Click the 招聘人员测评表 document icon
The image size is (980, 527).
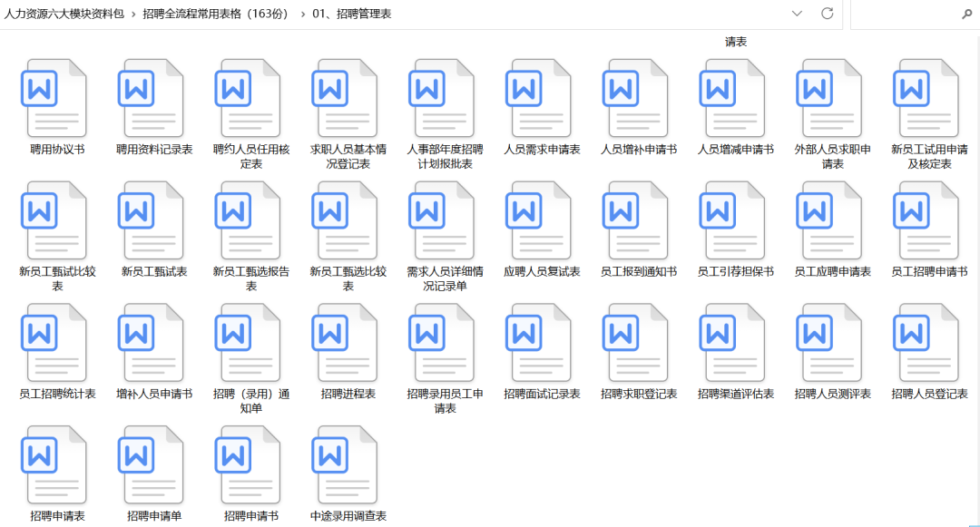(829, 343)
